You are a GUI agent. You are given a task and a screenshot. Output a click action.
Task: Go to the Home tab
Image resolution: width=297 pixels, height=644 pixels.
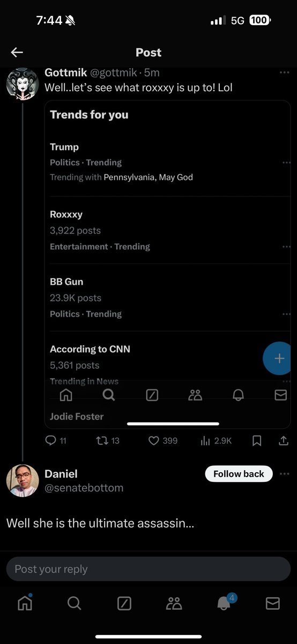click(25, 603)
